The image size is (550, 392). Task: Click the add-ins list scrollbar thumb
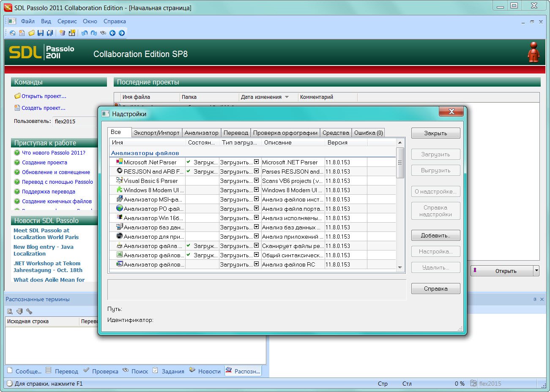coord(400,163)
